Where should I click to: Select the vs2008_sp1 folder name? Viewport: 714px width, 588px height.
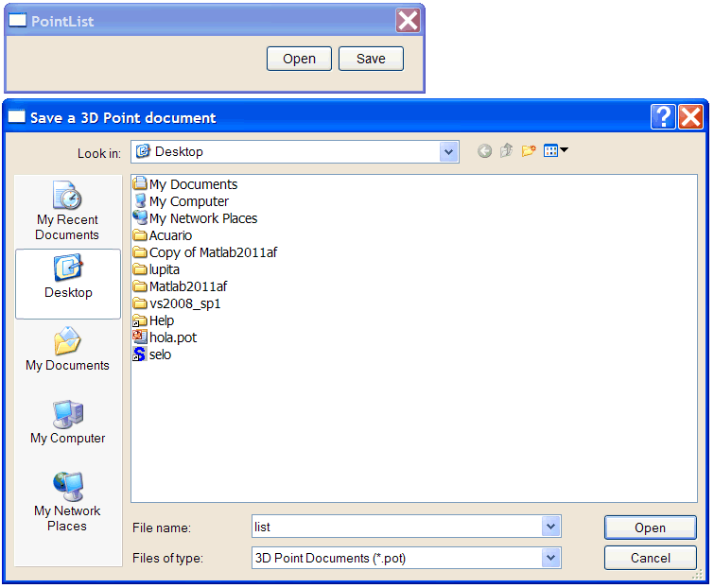pyautogui.click(x=184, y=303)
